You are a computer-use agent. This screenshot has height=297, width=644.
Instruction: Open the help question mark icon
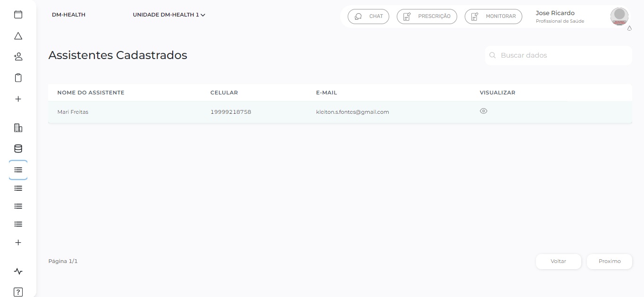tap(18, 292)
